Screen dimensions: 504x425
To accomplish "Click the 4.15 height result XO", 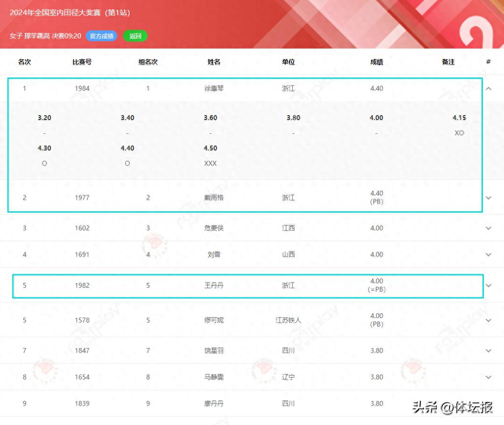I will point(459,133).
